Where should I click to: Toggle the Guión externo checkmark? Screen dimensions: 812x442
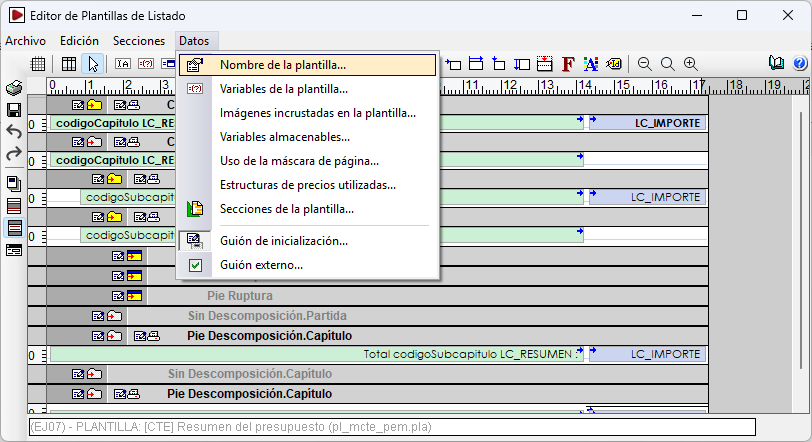[195, 266]
